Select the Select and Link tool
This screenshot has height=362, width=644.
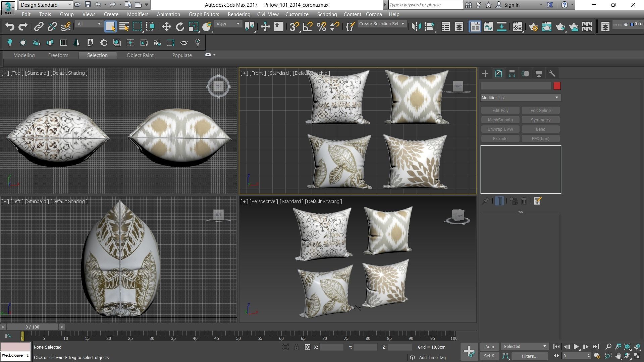tap(39, 26)
